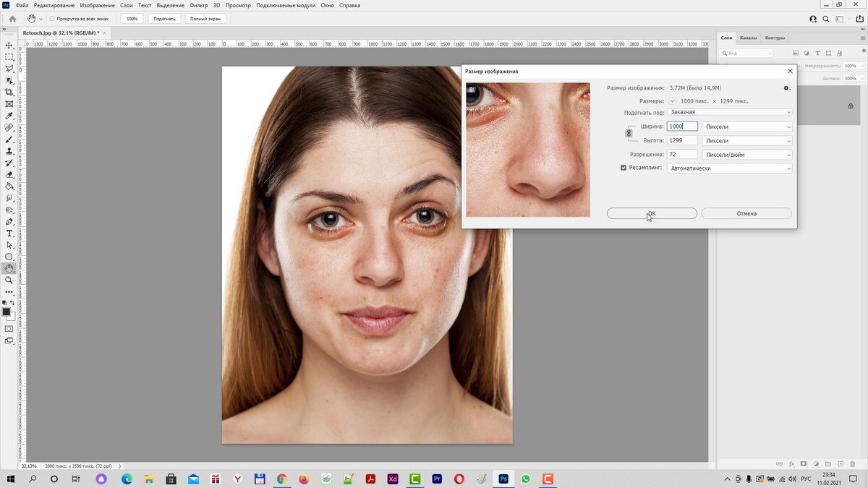Confirm with the OK button
This screenshot has width=868, height=488.
point(652,213)
